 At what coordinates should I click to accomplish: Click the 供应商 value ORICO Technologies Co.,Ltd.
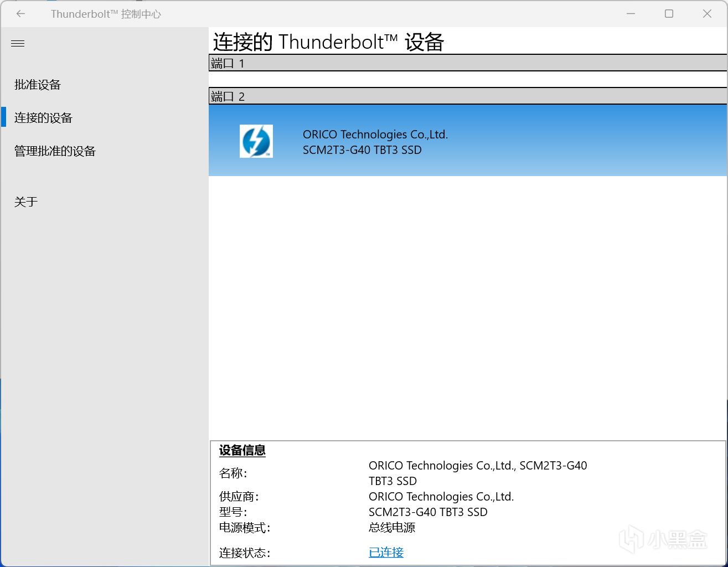(441, 497)
